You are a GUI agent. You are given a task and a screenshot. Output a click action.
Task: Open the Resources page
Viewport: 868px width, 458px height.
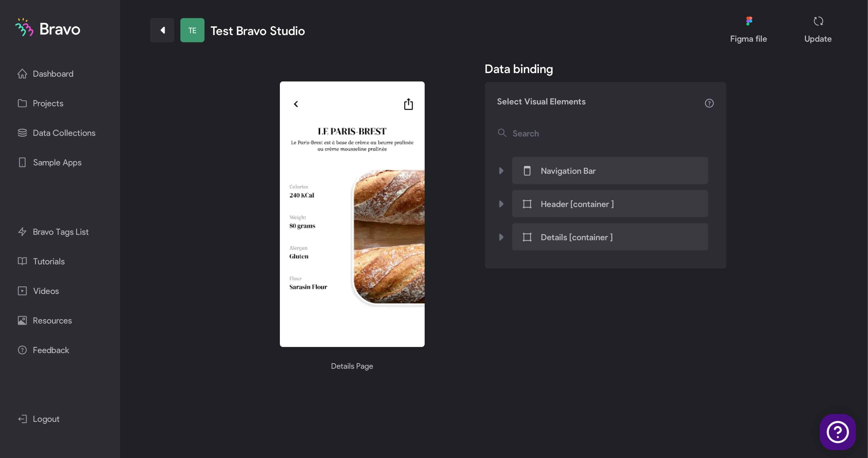45,320
